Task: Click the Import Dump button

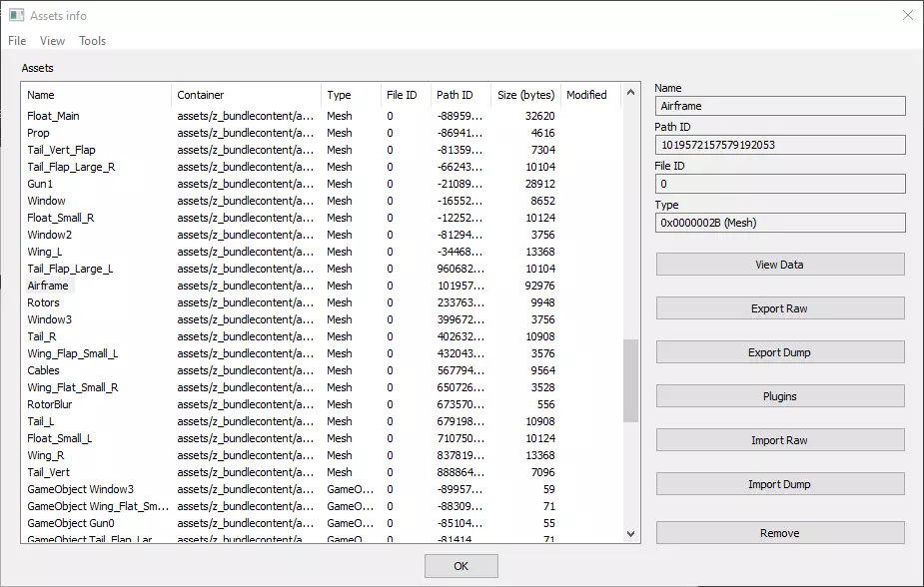Action: (779, 484)
